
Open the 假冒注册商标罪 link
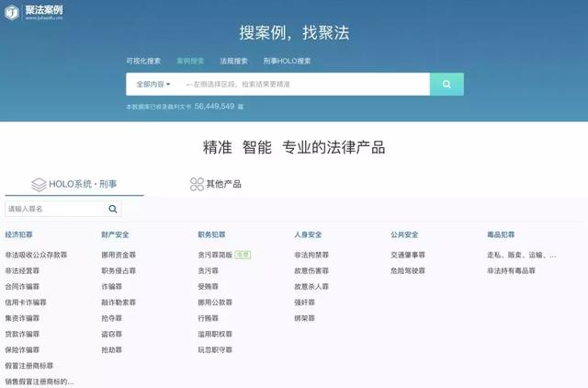(x=29, y=366)
